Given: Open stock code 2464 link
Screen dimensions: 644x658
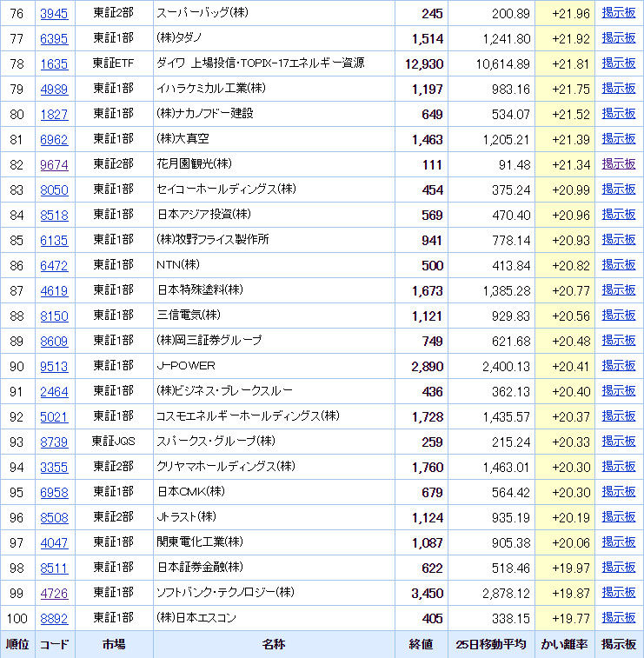Looking at the screenshot, I should (x=54, y=391).
